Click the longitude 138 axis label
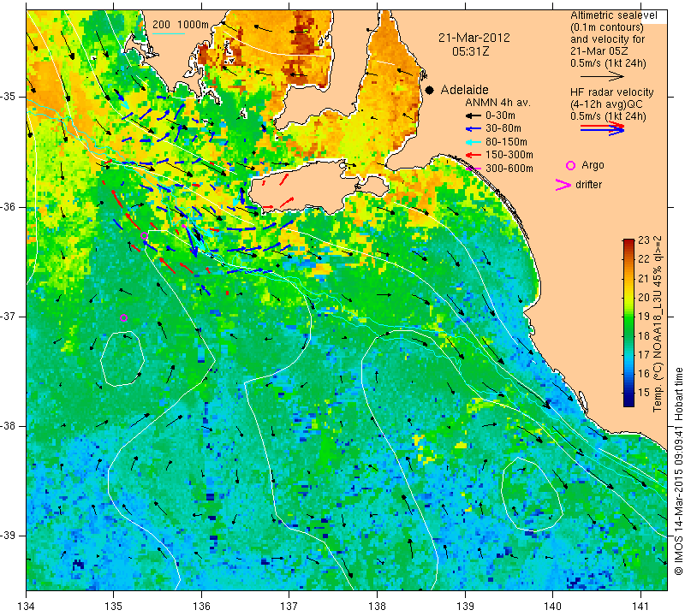The width and height of the screenshot is (685, 616). [x=377, y=607]
